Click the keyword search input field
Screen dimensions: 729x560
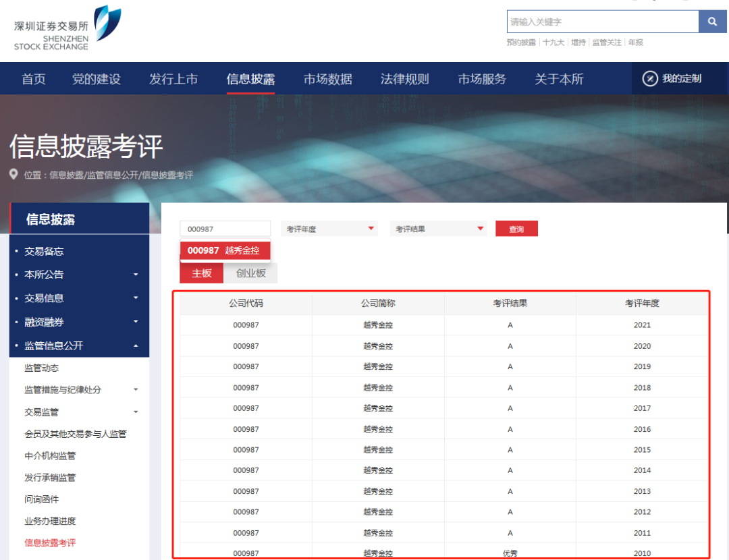pos(601,22)
